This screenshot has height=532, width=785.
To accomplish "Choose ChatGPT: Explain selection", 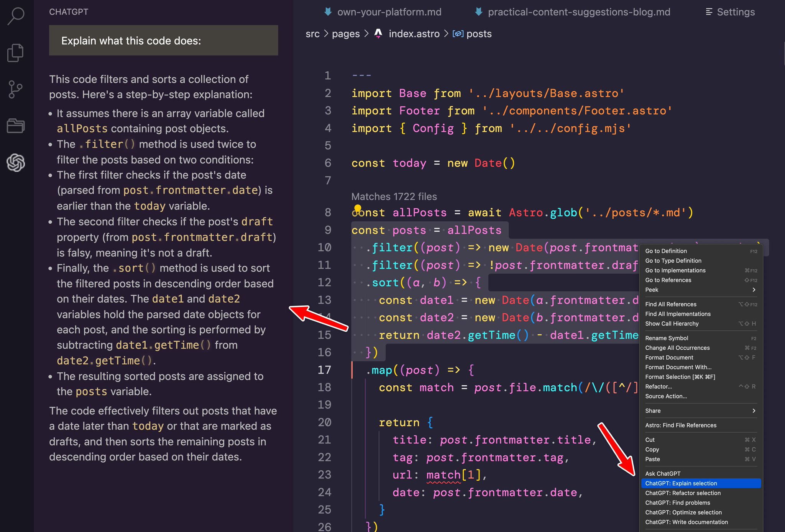I will [x=701, y=483].
